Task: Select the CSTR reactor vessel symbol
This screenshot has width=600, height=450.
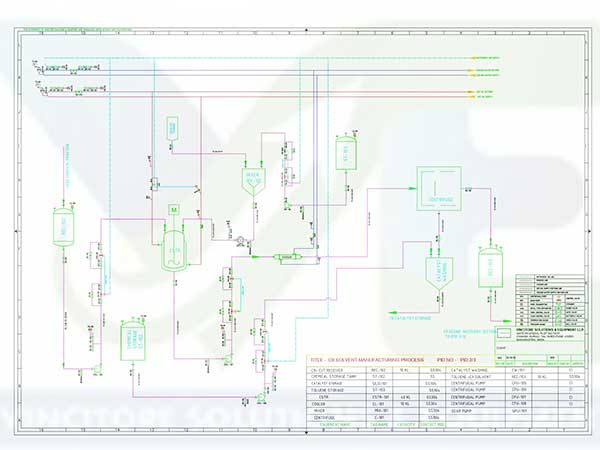Action: (174, 250)
